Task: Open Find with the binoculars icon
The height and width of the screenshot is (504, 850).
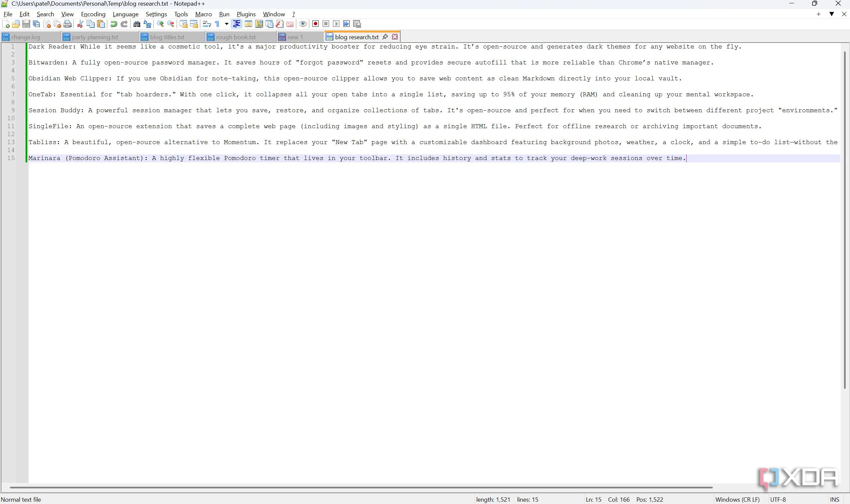Action: click(137, 24)
